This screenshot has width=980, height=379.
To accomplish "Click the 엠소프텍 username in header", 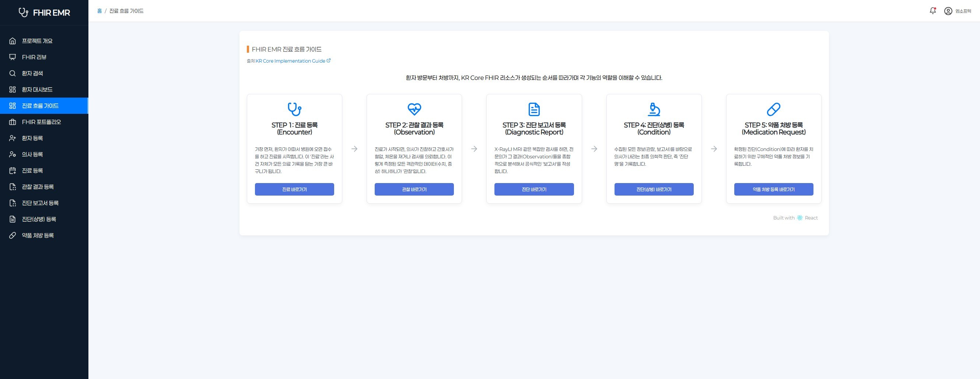I will [963, 11].
